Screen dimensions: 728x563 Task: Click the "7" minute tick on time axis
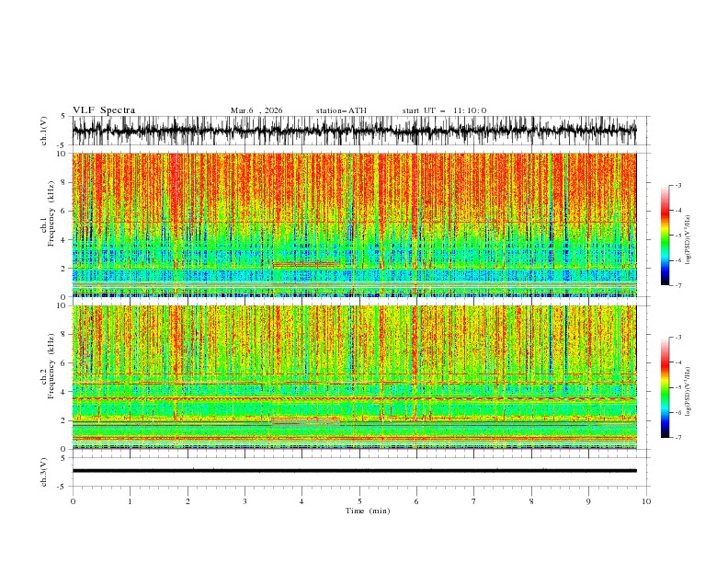pyautogui.click(x=474, y=501)
